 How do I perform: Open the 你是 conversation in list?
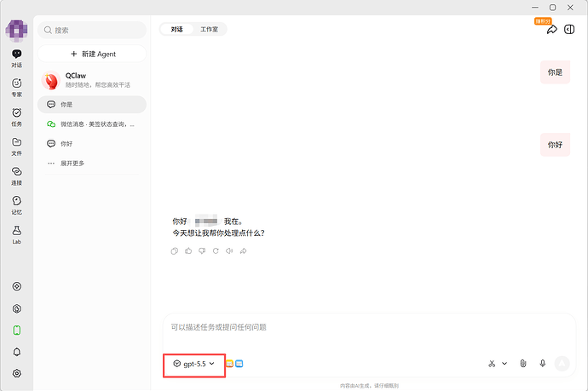tap(92, 105)
